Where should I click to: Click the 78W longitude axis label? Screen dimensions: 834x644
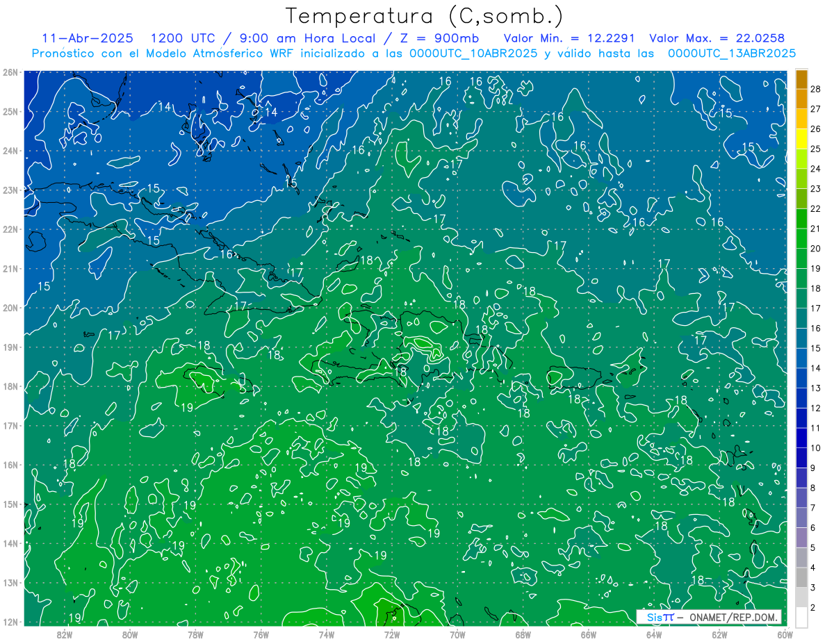click(x=195, y=634)
